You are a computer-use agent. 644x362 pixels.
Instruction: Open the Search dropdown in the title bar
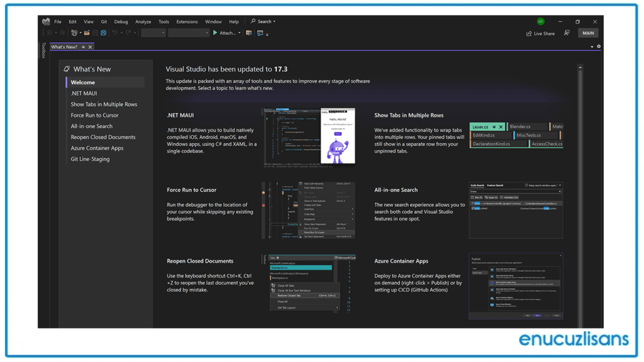click(273, 21)
